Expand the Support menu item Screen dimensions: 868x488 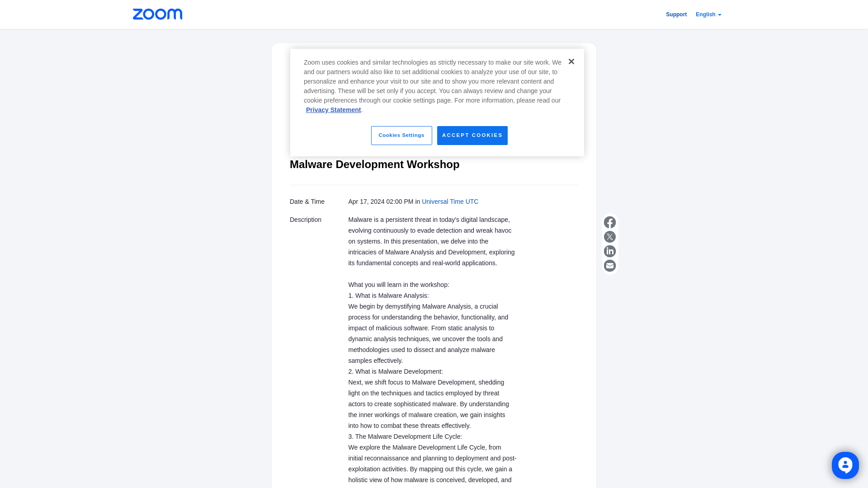677,14
